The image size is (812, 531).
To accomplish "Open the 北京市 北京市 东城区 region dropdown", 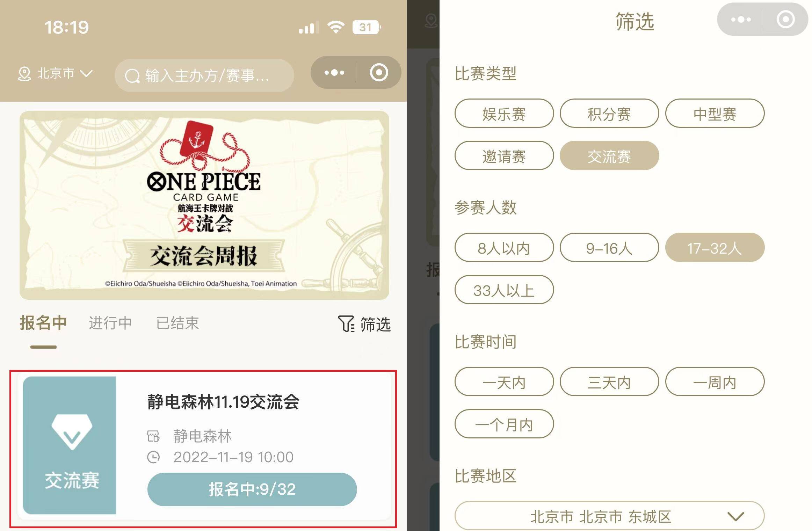I will pos(609,516).
